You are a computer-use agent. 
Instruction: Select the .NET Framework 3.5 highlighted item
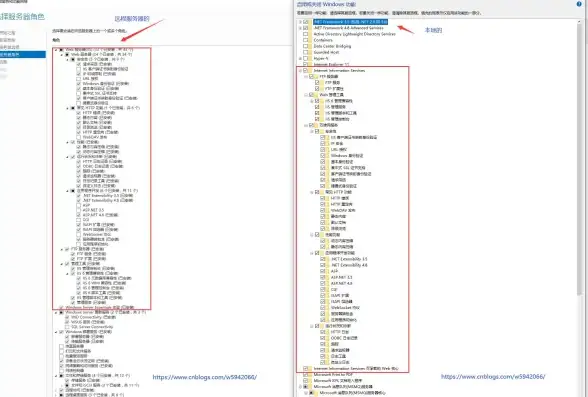[351, 22]
